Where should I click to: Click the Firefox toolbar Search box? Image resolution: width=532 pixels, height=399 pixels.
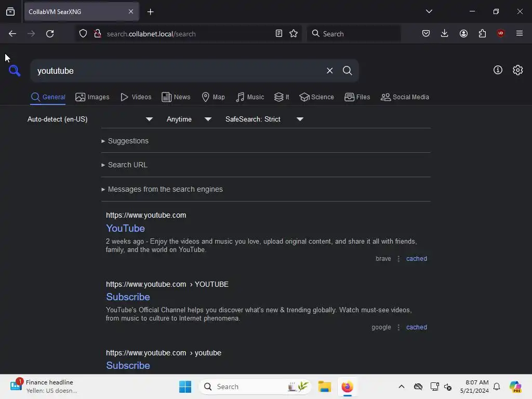pos(353,34)
